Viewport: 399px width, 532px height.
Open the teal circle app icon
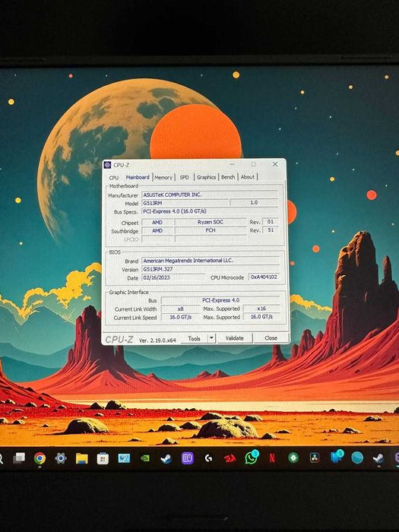(x=357, y=458)
